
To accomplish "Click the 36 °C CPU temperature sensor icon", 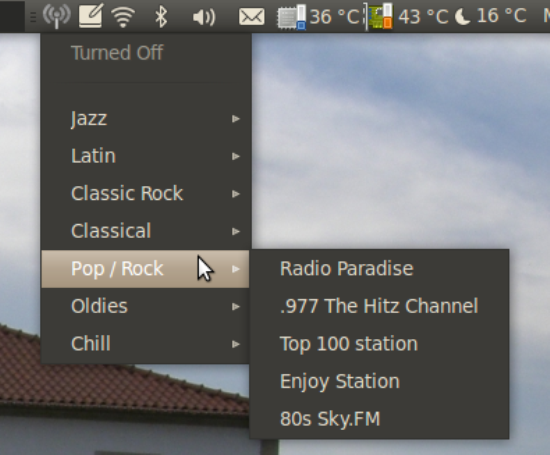I will tap(291, 16).
